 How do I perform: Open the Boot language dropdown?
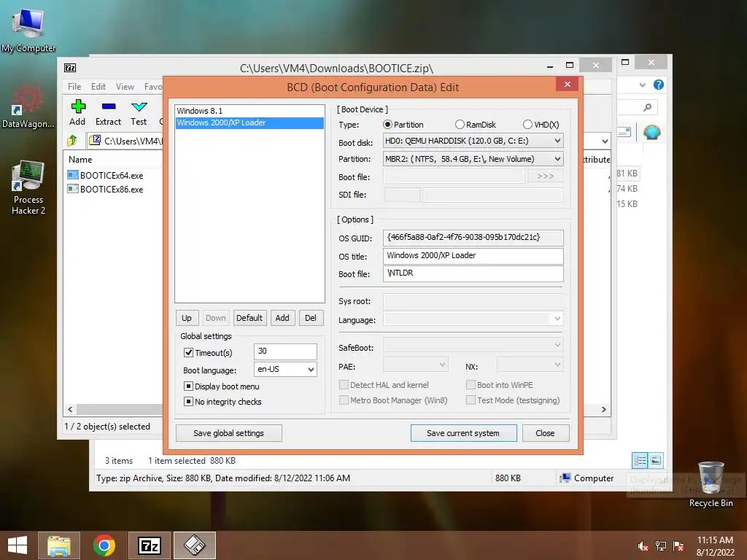pos(285,370)
